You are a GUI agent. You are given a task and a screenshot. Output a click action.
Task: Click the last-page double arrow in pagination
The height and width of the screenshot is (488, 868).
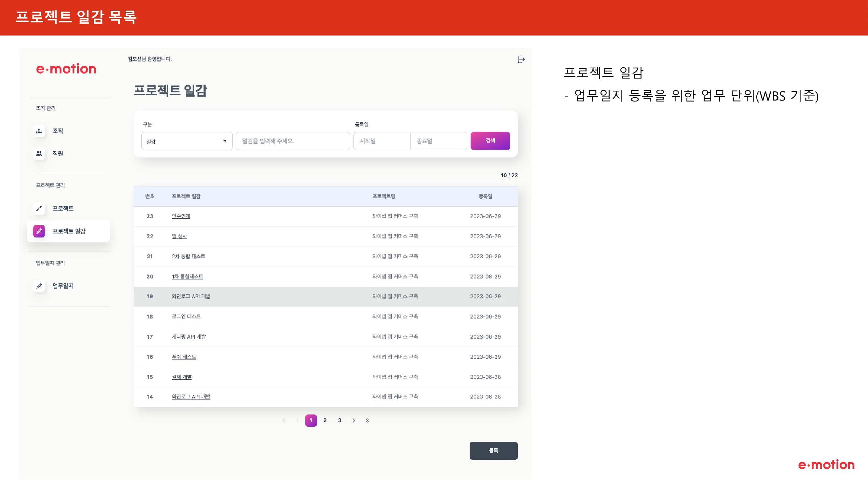[367, 420]
